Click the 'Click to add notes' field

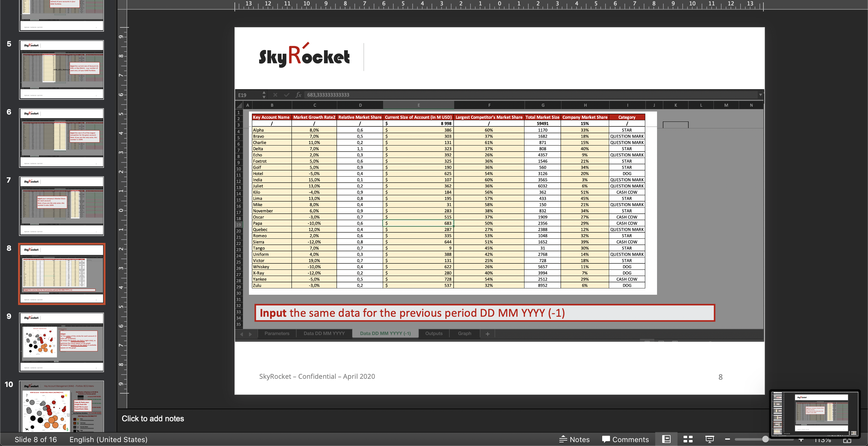153,418
